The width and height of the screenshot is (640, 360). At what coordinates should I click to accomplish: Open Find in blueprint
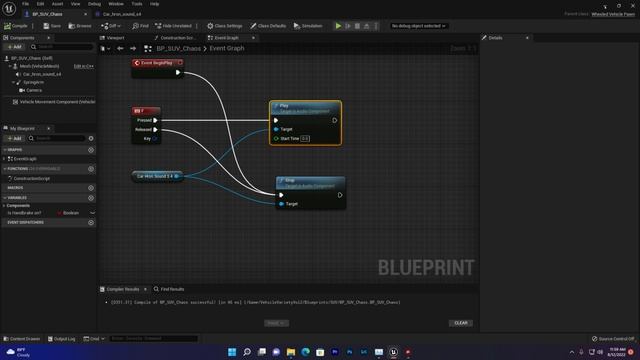click(140, 26)
